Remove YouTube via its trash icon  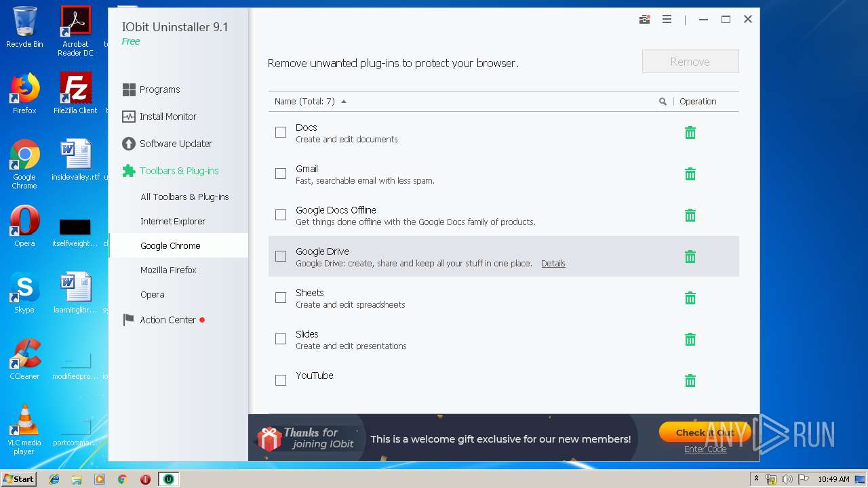[690, 381]
